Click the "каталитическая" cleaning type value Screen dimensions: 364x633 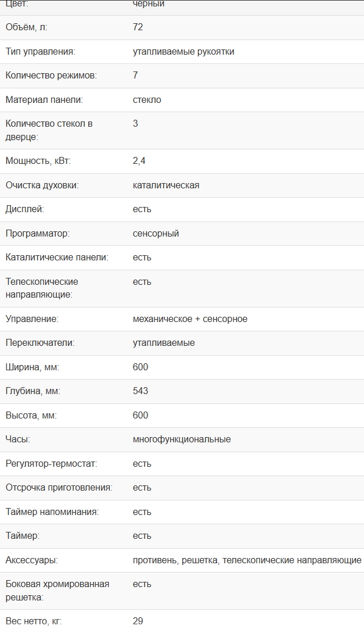[166, 185]
